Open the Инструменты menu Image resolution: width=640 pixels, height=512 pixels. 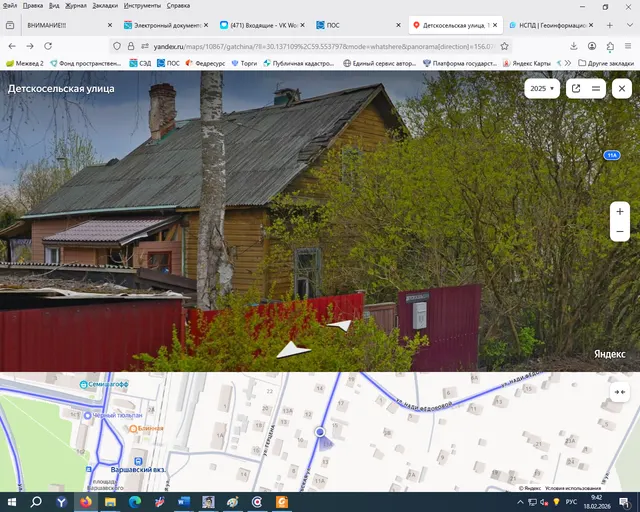[142, 6]
